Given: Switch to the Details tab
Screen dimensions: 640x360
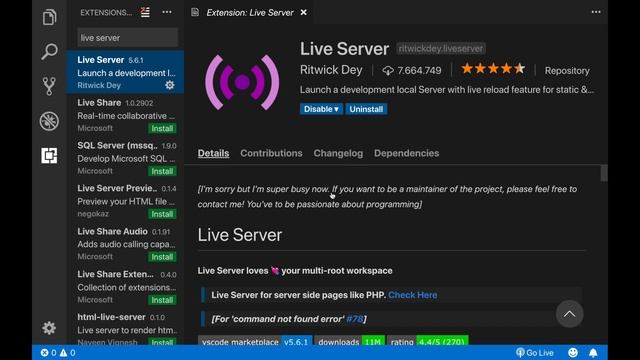Looking at the screenshot, I should tap(213, 153).
